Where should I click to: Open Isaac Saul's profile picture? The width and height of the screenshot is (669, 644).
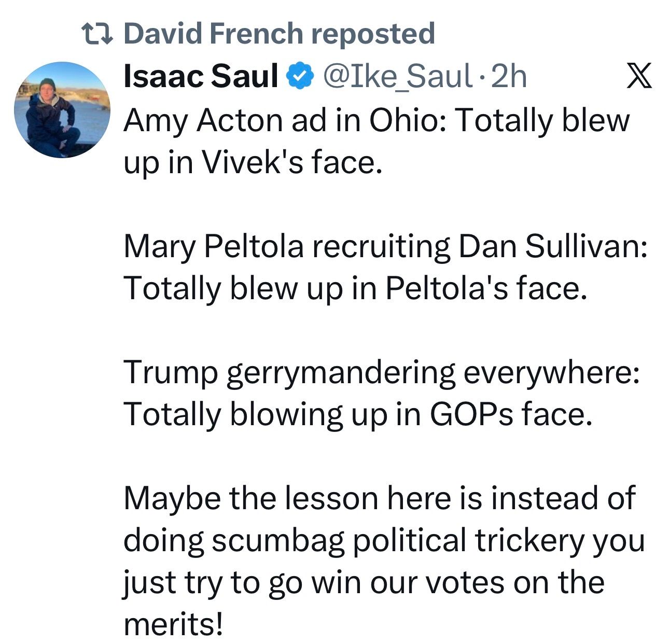point(62,109)
